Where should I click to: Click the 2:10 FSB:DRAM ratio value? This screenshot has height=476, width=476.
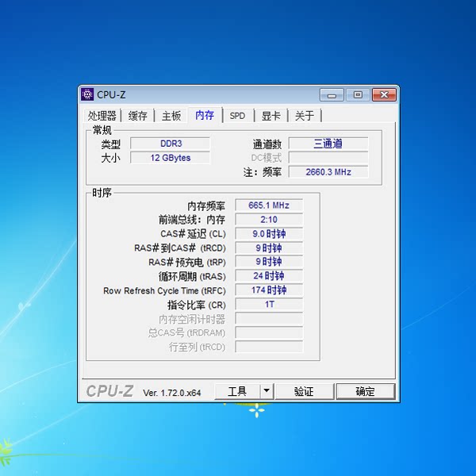(269, 220)
